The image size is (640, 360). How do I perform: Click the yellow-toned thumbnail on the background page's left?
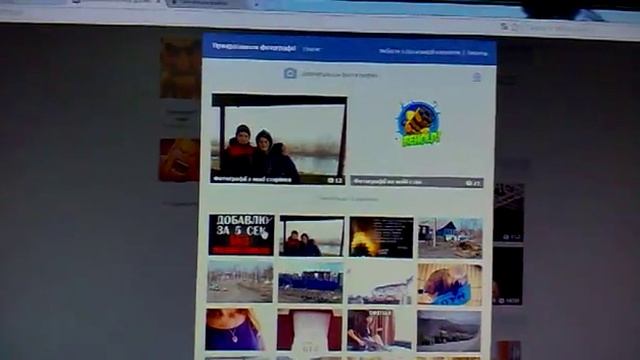click(180, 67)
